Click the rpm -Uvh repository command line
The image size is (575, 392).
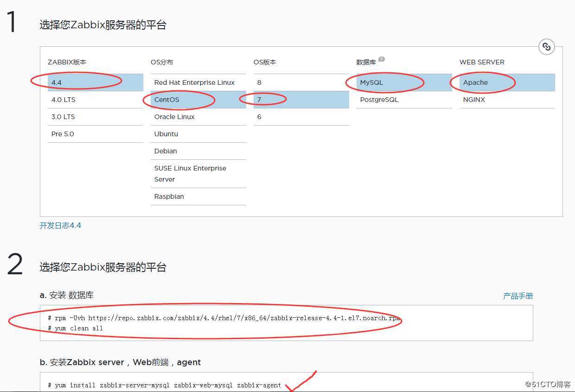coord(224,318)
